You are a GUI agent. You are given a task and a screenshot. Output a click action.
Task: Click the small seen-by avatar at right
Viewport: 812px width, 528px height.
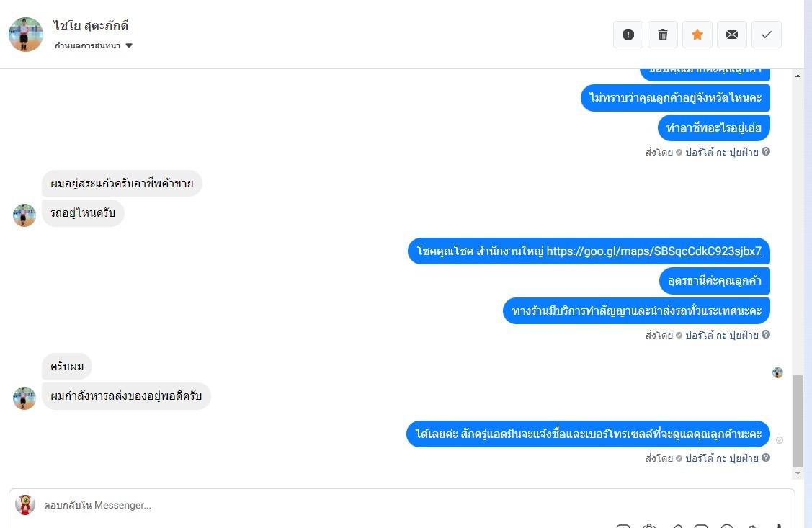(x=777, y=372)
